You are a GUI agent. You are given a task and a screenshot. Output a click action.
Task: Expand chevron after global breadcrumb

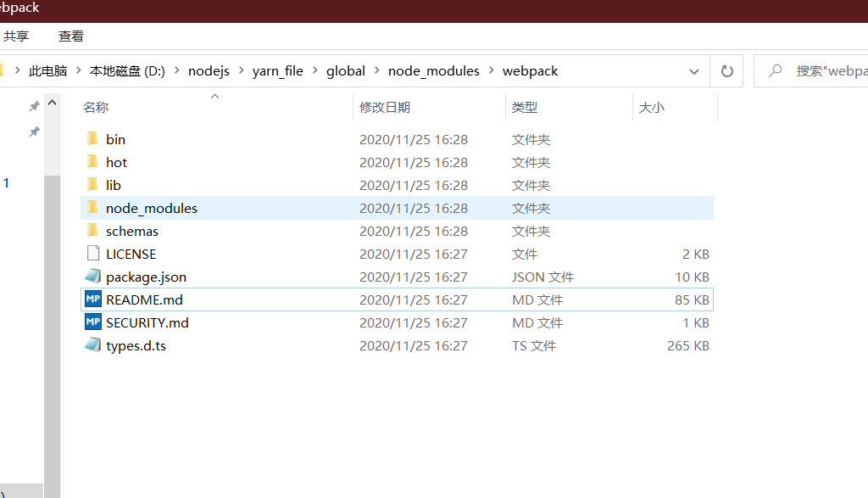376,70
